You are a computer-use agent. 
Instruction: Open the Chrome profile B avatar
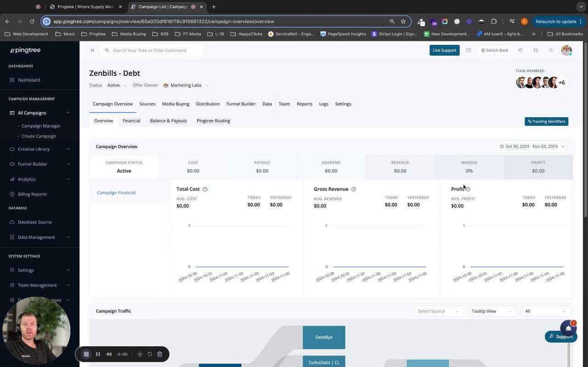point(524,21)
